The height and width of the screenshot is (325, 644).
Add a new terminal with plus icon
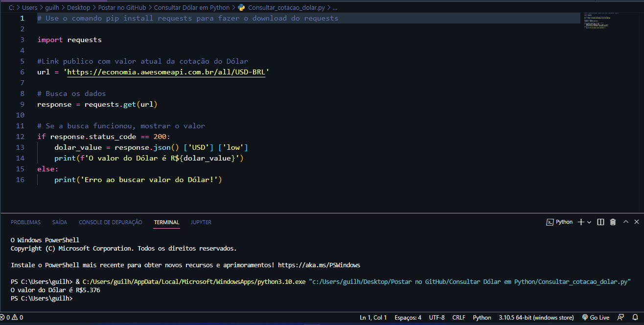tap(581, 222)
